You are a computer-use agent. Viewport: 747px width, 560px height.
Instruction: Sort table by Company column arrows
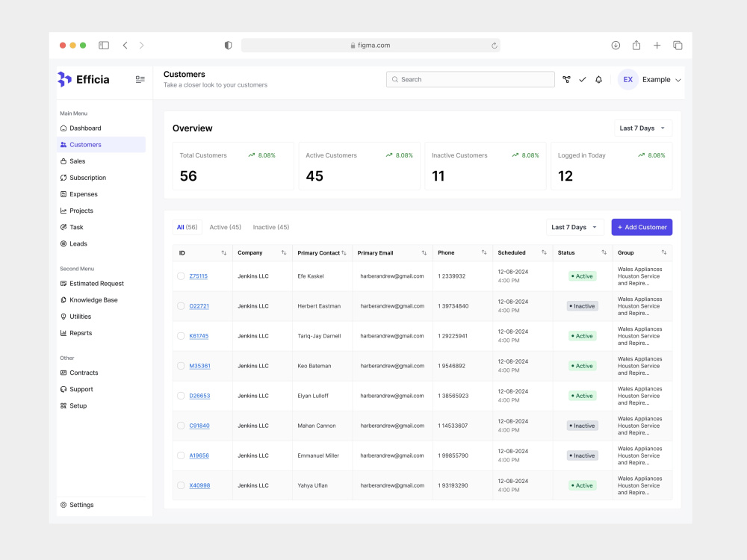(x=284, y=253)
